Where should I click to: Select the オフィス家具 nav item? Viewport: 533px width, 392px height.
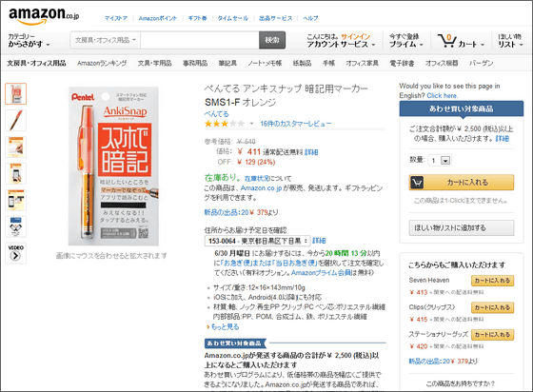[362, 63]
